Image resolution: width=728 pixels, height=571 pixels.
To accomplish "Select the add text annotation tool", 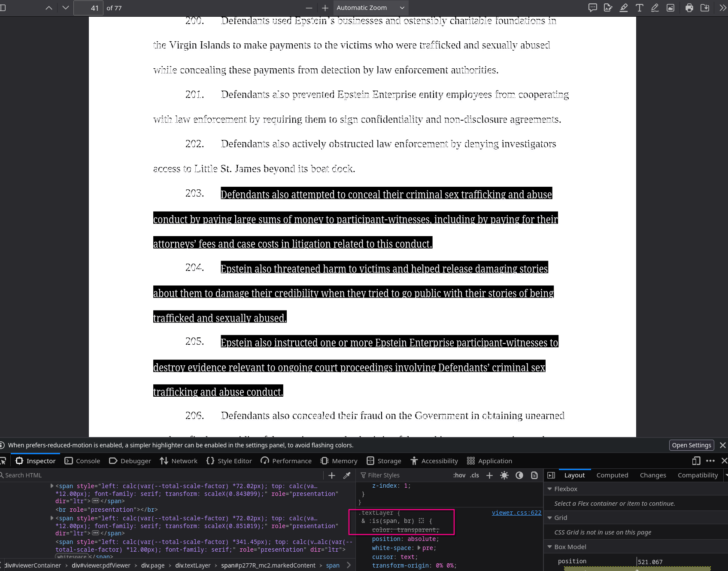I will tap(639, 8).
